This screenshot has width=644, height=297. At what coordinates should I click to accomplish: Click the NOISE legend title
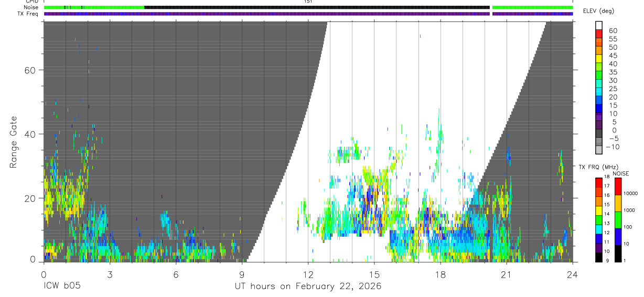click(x=621, y=173)
